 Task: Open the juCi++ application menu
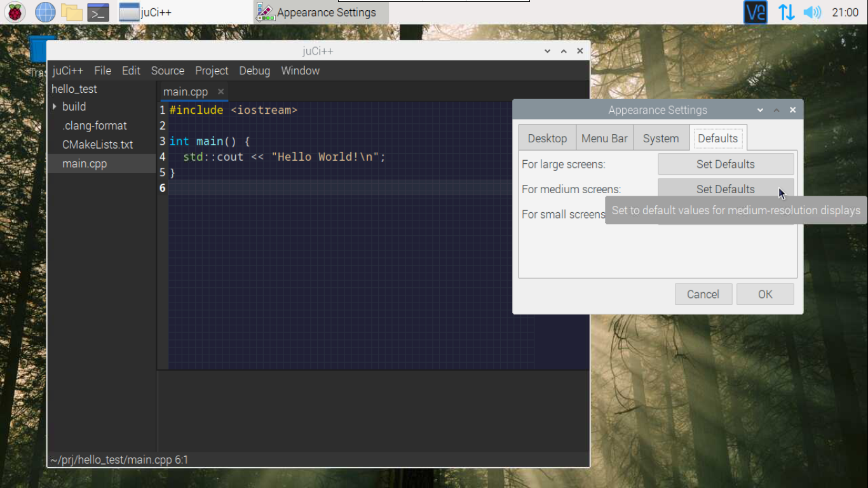coord(68,71)
